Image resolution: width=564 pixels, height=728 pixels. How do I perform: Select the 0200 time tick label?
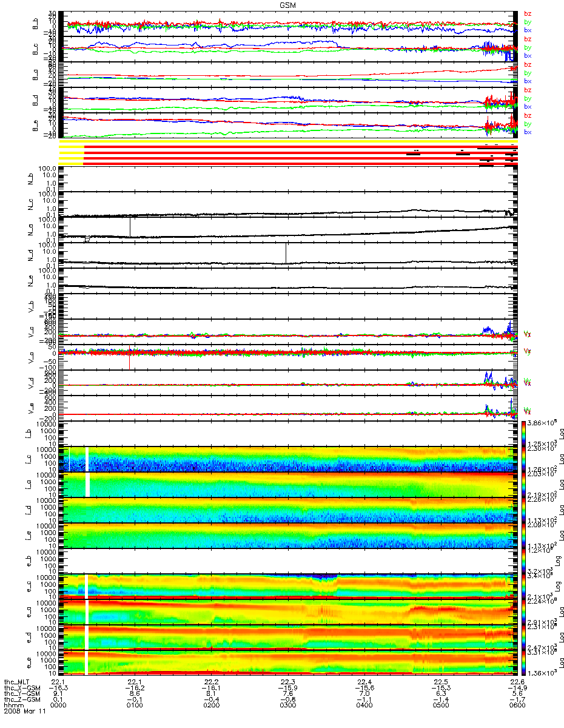[211, 706]
